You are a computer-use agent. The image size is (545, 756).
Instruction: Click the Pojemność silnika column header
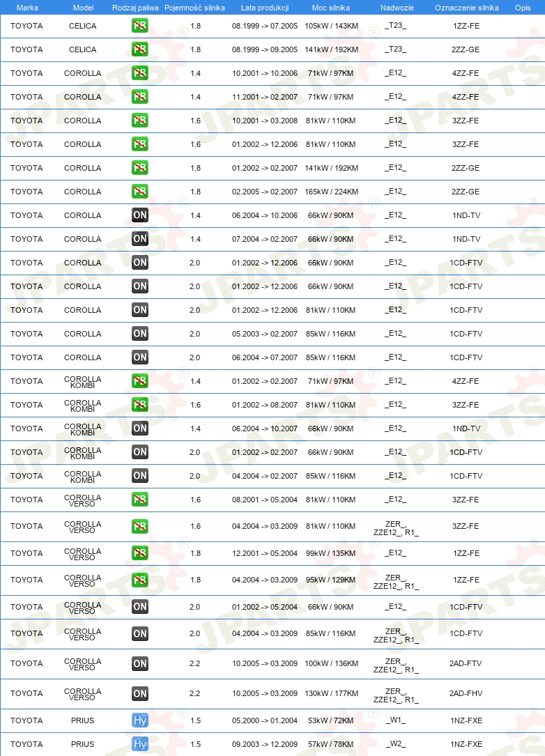click(x=195, y=8)
